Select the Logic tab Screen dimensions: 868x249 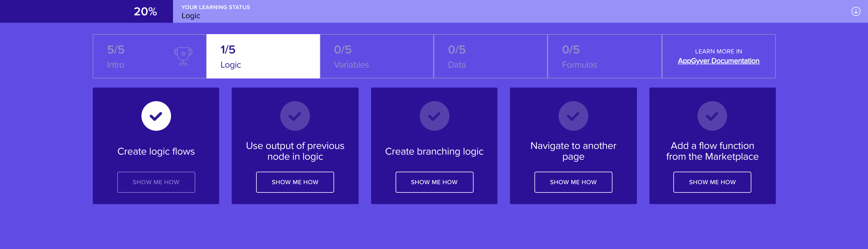point(263,56)
